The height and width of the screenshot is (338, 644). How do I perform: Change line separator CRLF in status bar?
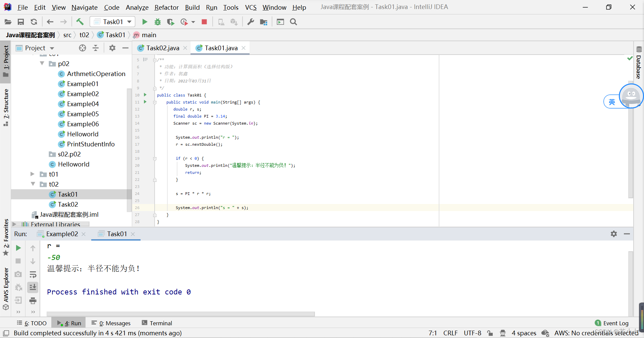[450, 333]
